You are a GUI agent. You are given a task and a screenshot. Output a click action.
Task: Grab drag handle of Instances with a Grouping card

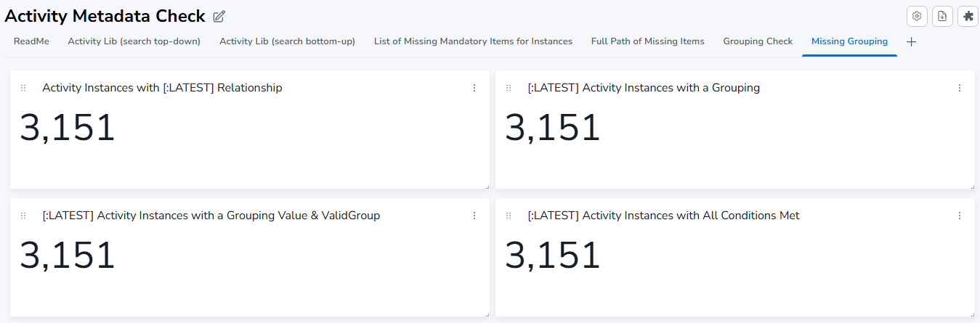coord(509,88)
